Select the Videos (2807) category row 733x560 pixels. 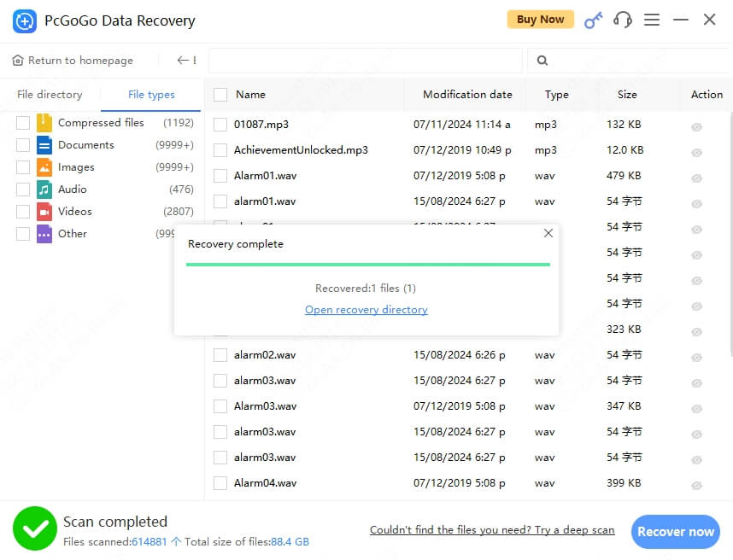coord(105,212)
